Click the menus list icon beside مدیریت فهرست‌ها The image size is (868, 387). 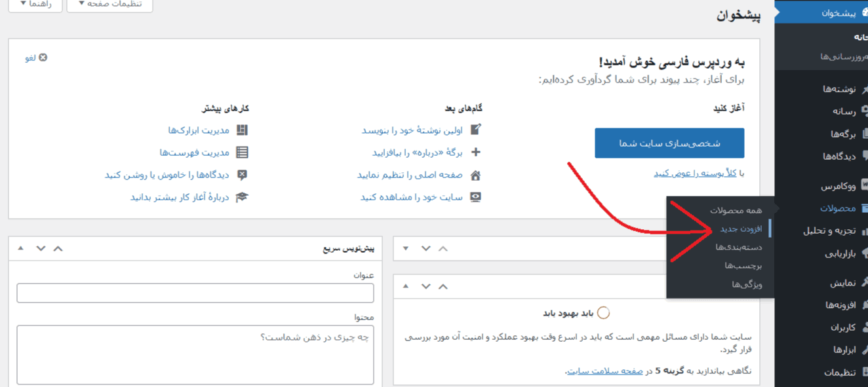click(242, 153)
